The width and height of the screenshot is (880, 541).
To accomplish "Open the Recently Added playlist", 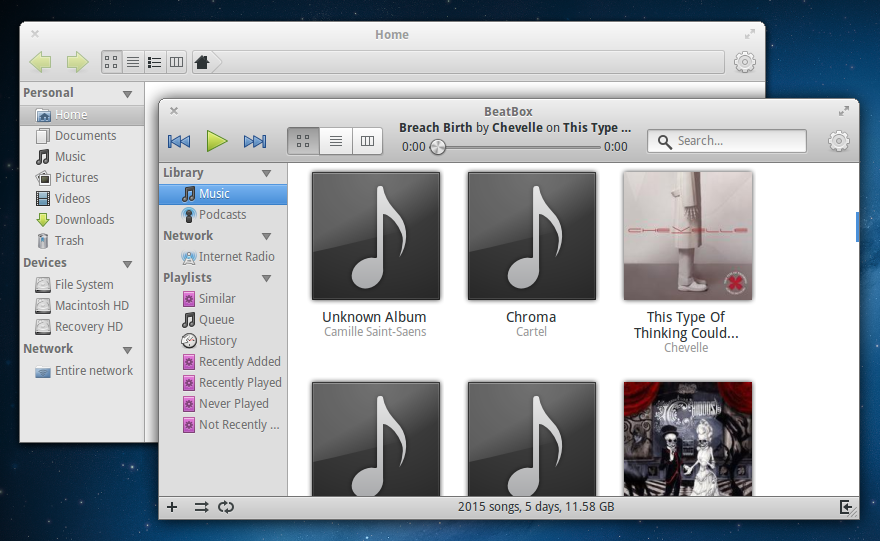I will pos(239,362).
